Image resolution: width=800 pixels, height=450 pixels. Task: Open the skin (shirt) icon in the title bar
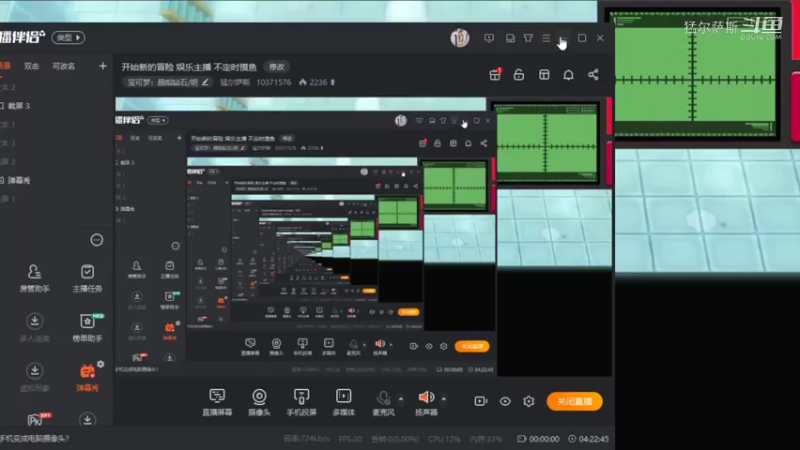(x=528, y=38)
